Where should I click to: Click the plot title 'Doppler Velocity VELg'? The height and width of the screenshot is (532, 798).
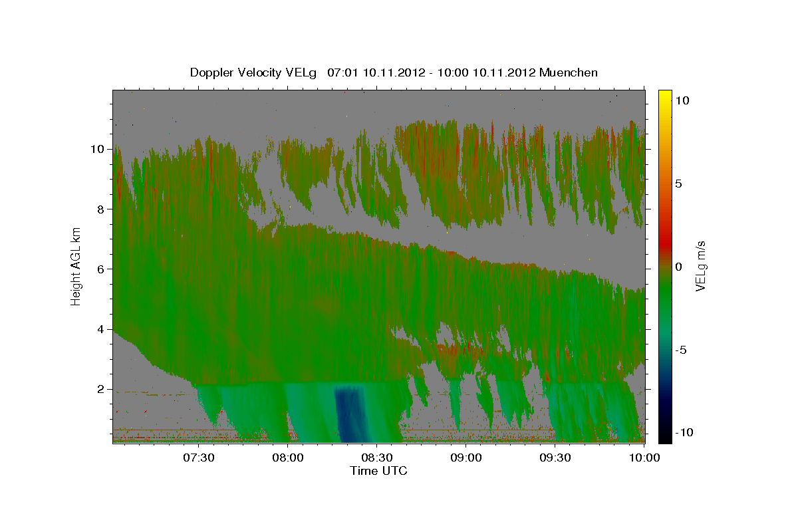(255, 72)
